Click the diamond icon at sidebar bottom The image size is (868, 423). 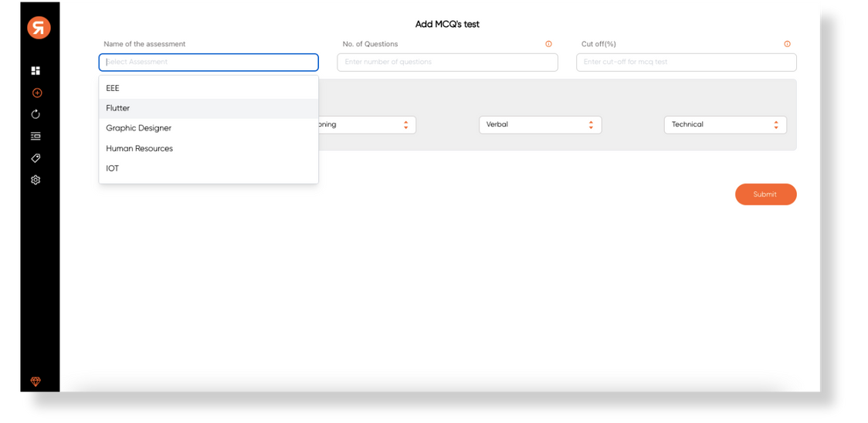tap(36, 382)
